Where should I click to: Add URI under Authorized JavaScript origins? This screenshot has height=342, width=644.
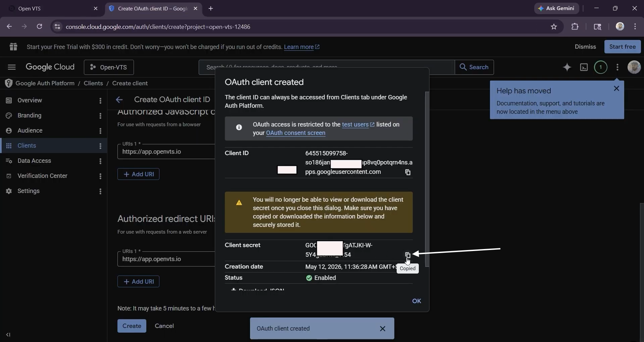[x=138, y=174]
